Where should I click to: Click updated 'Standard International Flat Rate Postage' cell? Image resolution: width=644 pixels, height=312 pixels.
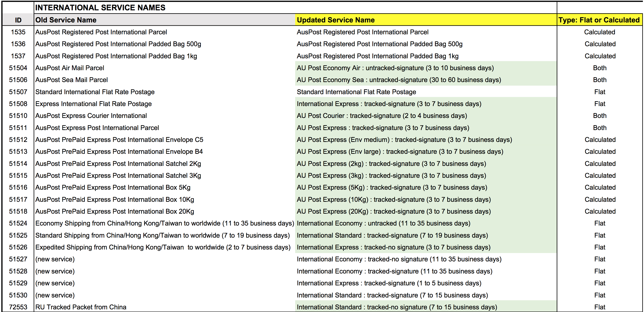[356, 92]
